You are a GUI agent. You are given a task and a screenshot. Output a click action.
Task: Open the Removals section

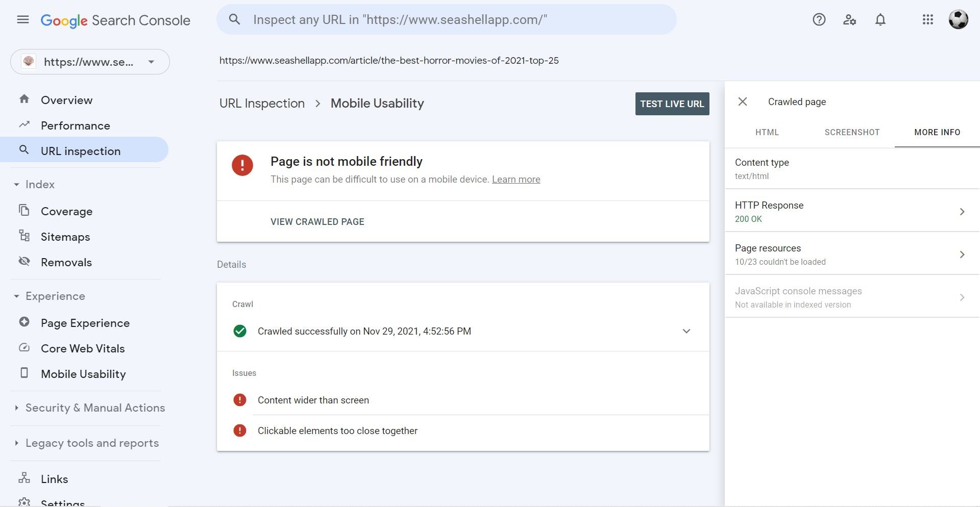coord(24,262)
